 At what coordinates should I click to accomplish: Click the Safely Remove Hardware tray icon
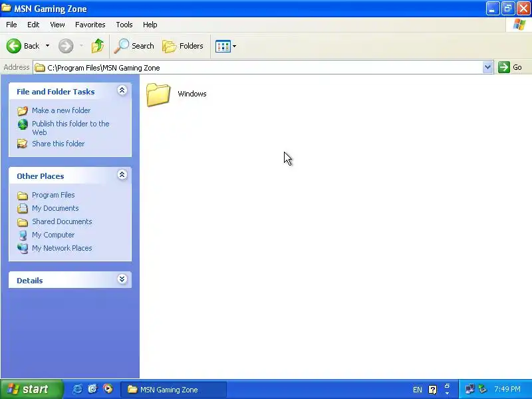482,389
